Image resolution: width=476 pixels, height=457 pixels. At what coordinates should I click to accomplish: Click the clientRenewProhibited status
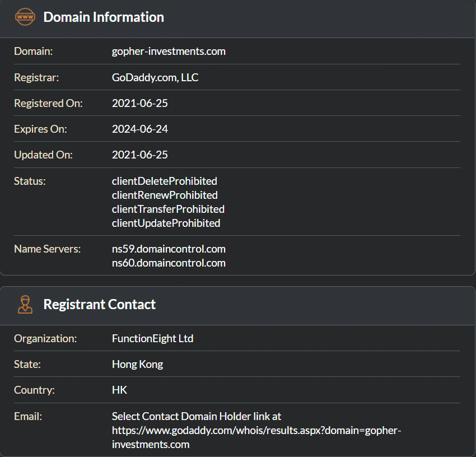point(165,195)
